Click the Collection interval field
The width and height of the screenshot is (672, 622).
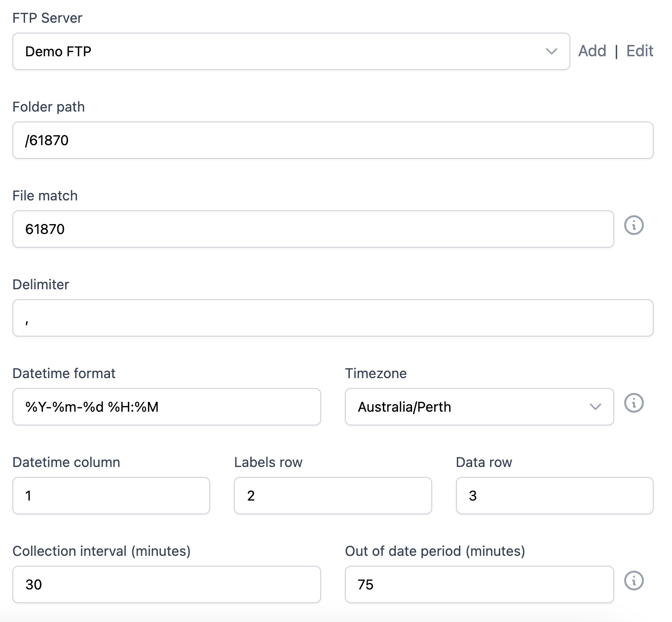click(x=167, y=584)
